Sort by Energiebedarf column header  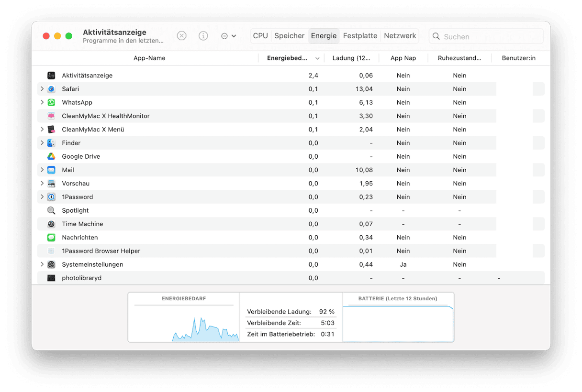[x=287, y=58]
